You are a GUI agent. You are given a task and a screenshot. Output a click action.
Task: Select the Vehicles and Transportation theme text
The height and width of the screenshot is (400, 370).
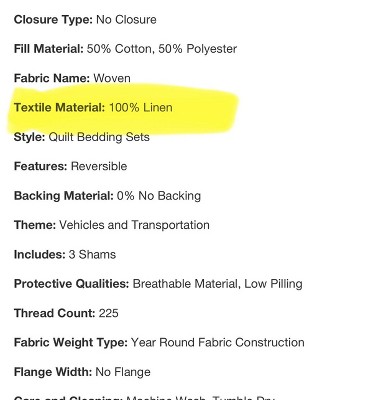pos(134,225)
